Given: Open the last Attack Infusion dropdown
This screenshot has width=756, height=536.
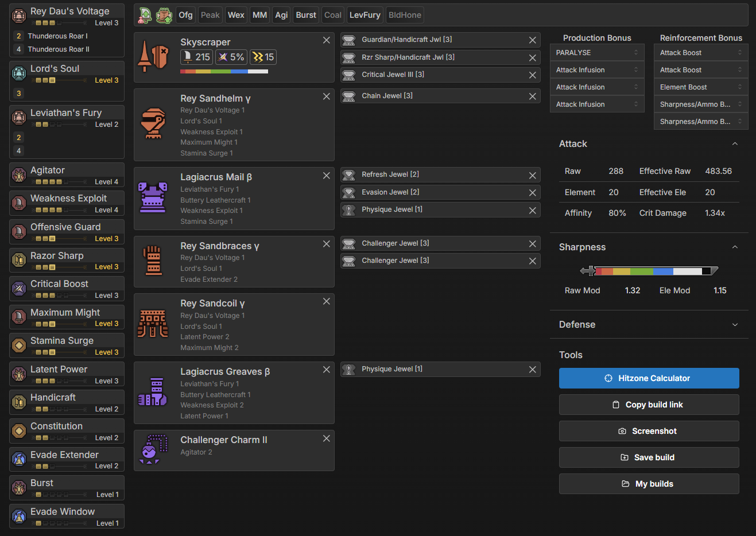Looking at the screenshot, I should click(597, 104).
